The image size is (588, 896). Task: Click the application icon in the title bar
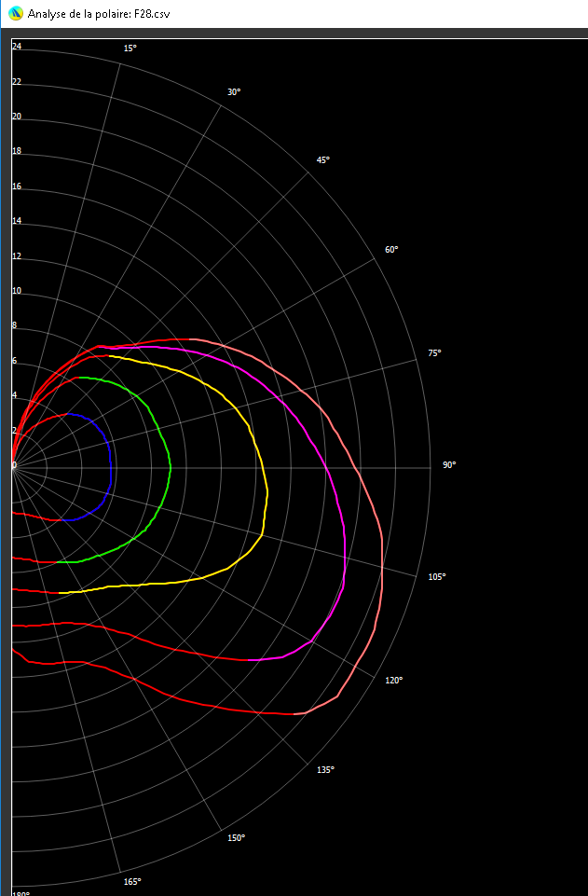[x=16, y=12]
